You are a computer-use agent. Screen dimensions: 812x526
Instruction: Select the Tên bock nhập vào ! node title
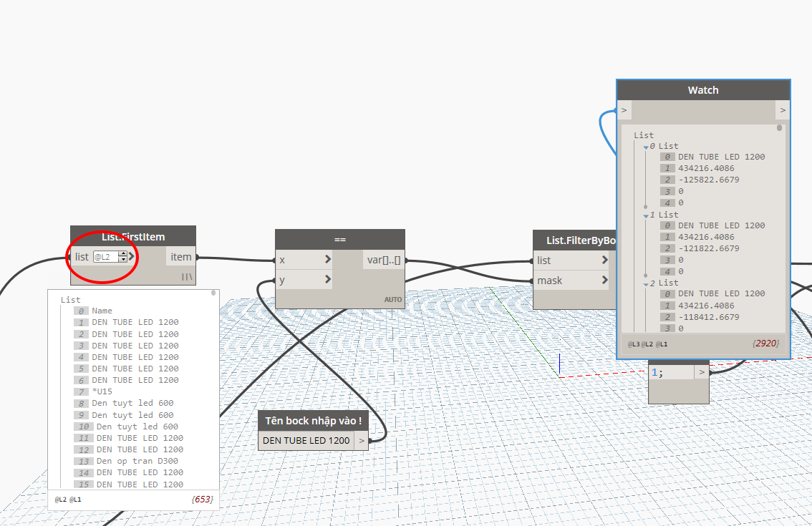click(x=314, y=421)
